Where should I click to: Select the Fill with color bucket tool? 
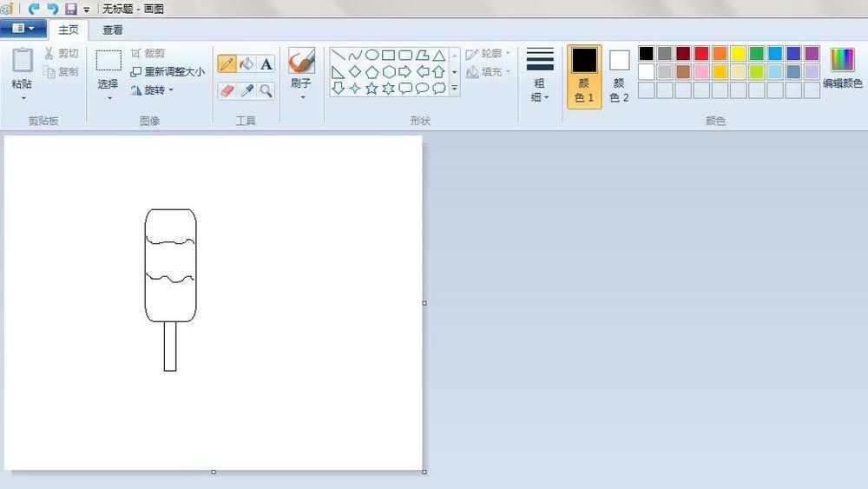pyautogui.click(x=247, y=63)
